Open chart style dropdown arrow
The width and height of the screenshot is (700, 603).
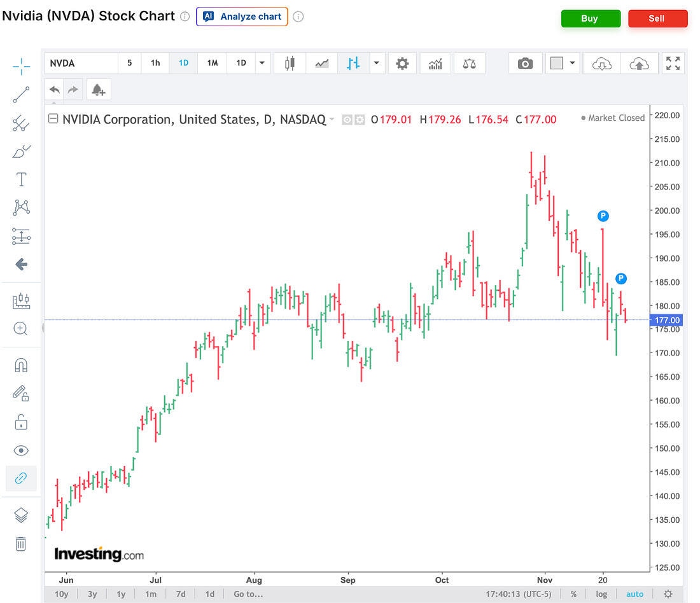377,64
